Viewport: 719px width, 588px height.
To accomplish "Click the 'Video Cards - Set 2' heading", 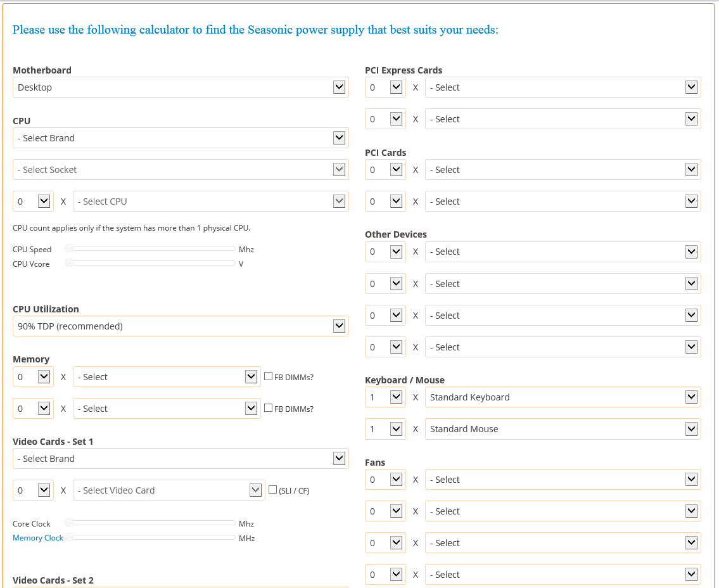I will click(53, 580).
